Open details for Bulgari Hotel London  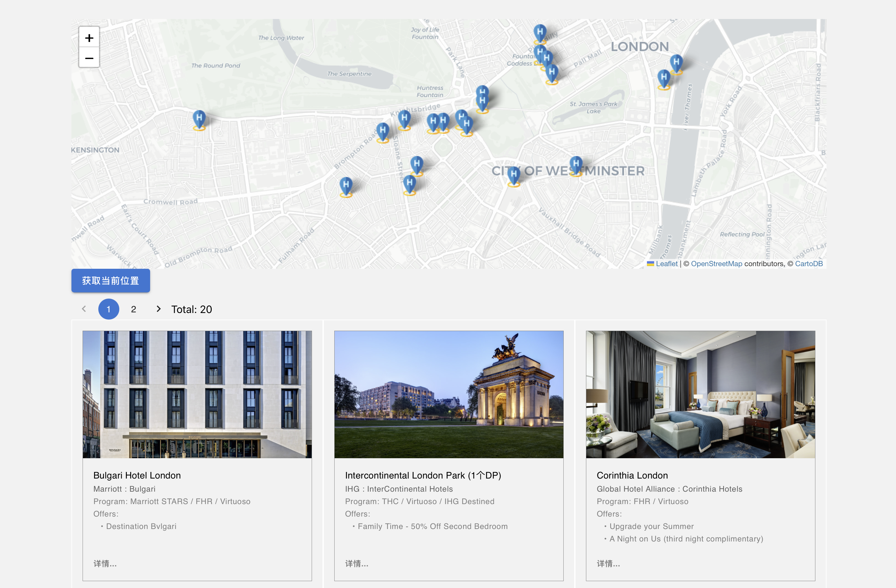105,563
